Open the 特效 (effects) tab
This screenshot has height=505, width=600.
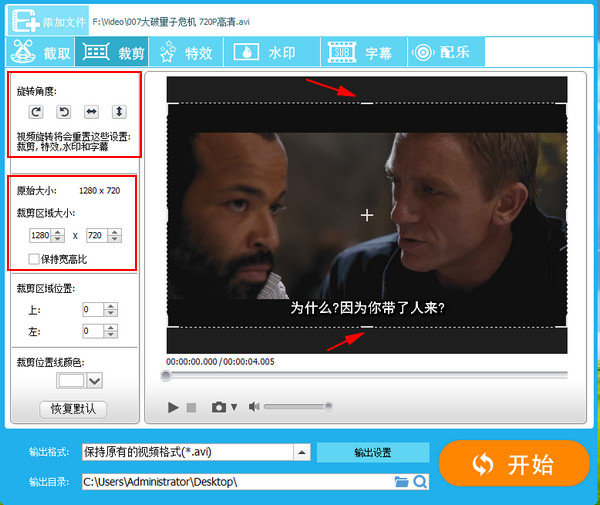(x=186, y=52)
